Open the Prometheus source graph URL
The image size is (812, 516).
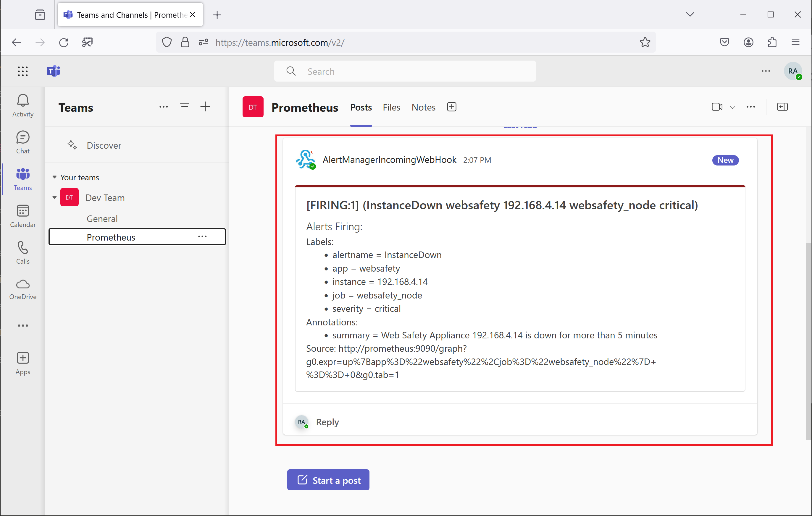481,361
